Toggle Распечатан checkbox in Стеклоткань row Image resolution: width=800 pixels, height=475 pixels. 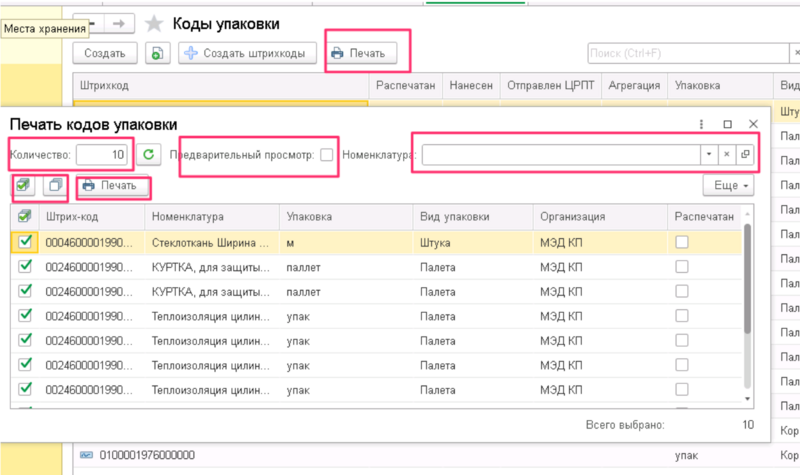(682, 242)
